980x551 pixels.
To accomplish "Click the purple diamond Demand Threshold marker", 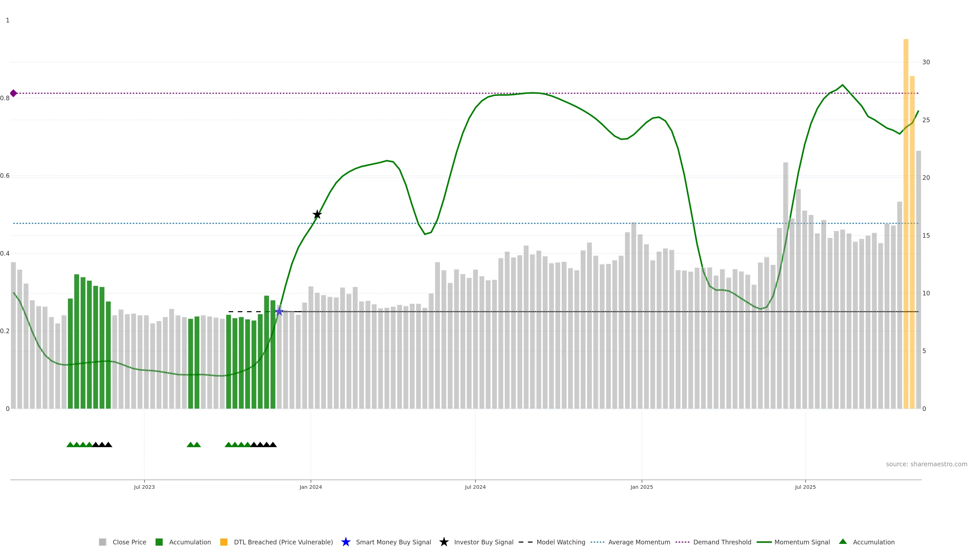I will tap(13, 93).
